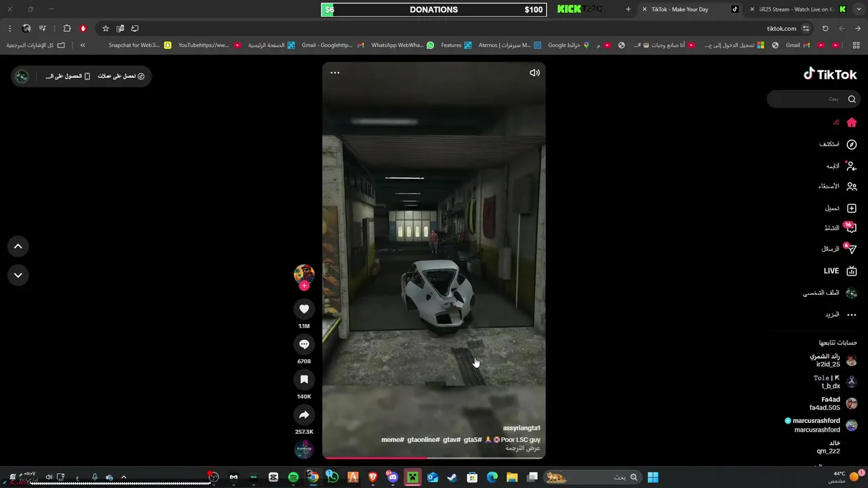Show hidden tray icons chevron

pyautogui.click(x=123, y=477)
